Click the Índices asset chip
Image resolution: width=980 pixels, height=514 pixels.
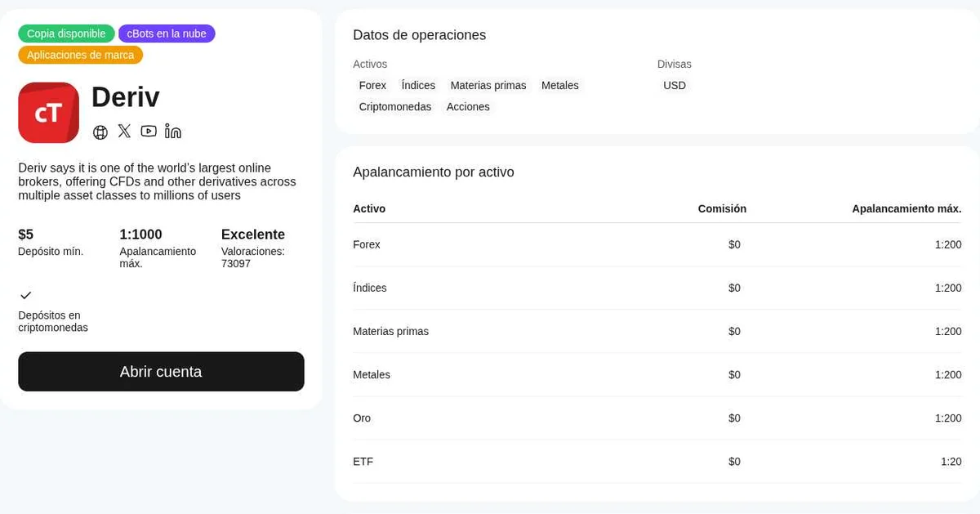pyautogui.click(x=418, y=85)
